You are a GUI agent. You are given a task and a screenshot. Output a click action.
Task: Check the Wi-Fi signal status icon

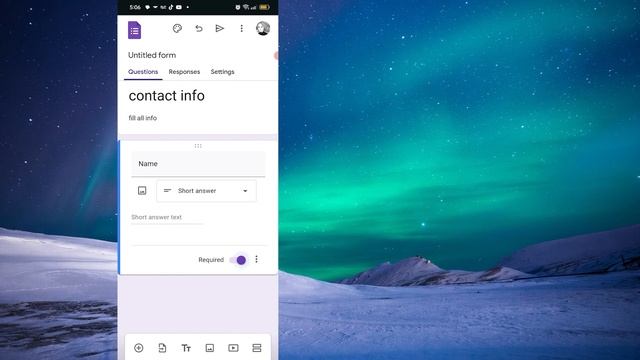246,7
